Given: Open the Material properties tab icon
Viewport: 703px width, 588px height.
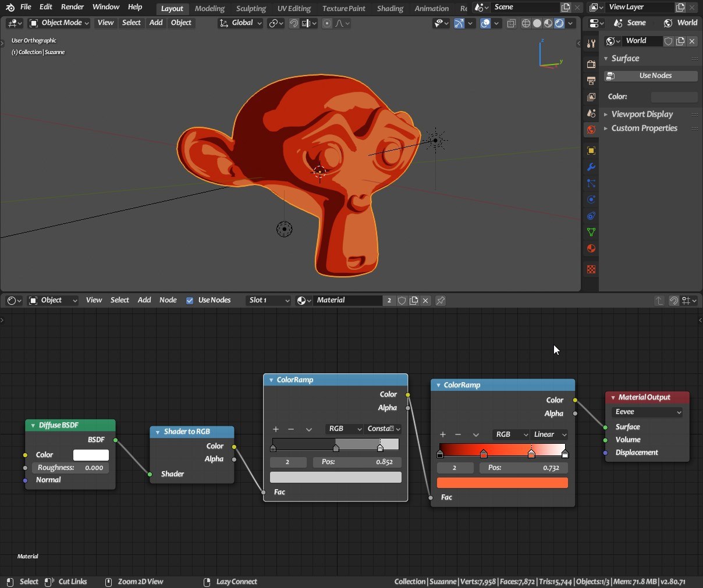Looking at the screenshot, I should [591, 248].
